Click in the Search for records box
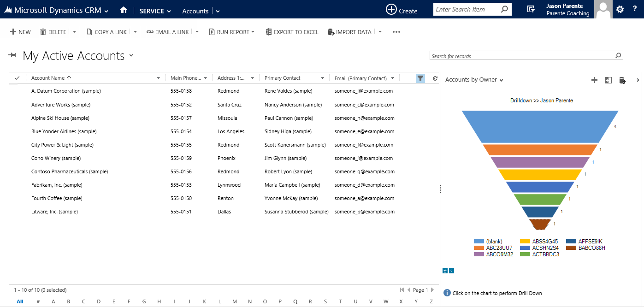 pos(522,56)
